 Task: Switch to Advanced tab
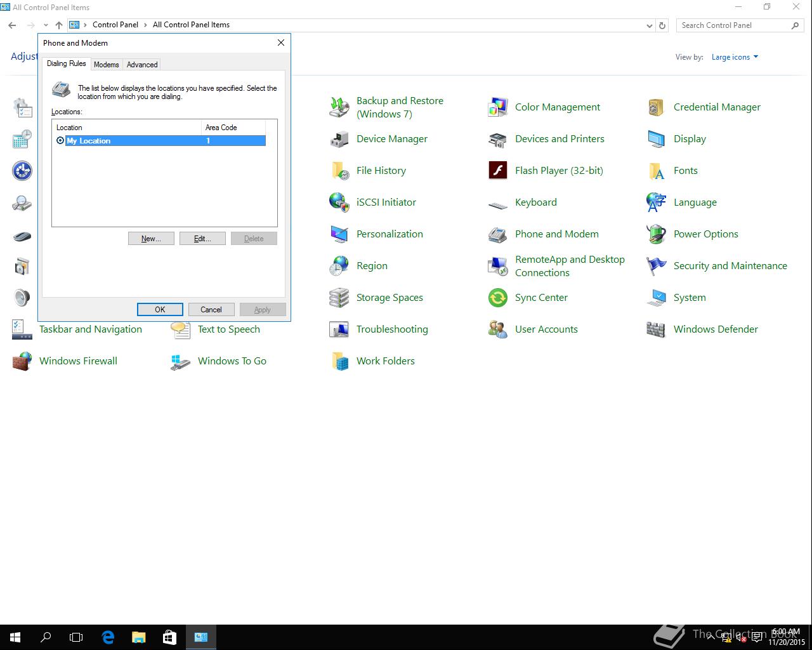click(x=142, y=65)
